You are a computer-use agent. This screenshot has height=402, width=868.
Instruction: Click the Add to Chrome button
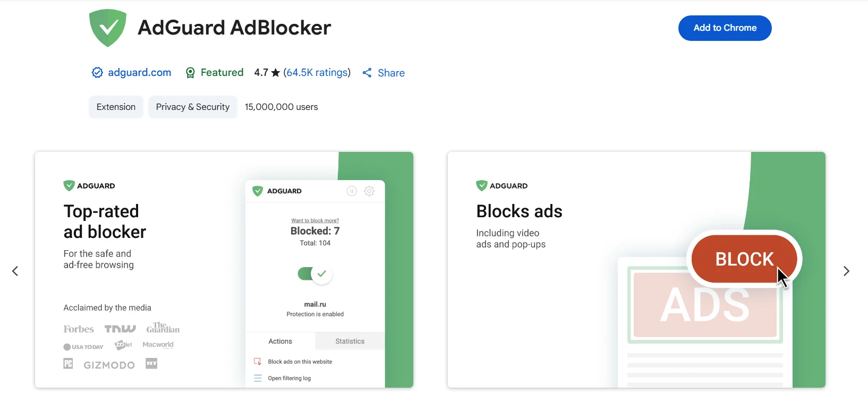point(725,28)
